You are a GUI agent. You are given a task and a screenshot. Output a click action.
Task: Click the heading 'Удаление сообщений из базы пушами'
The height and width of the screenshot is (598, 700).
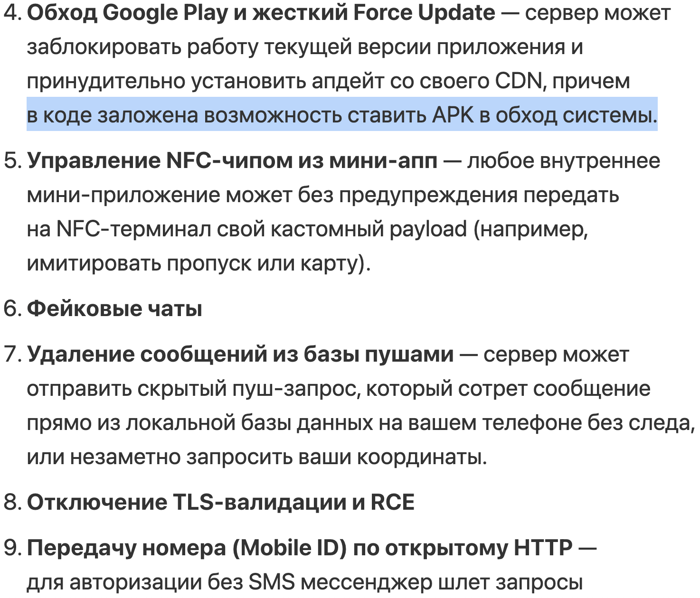click(x=240, y=355)
